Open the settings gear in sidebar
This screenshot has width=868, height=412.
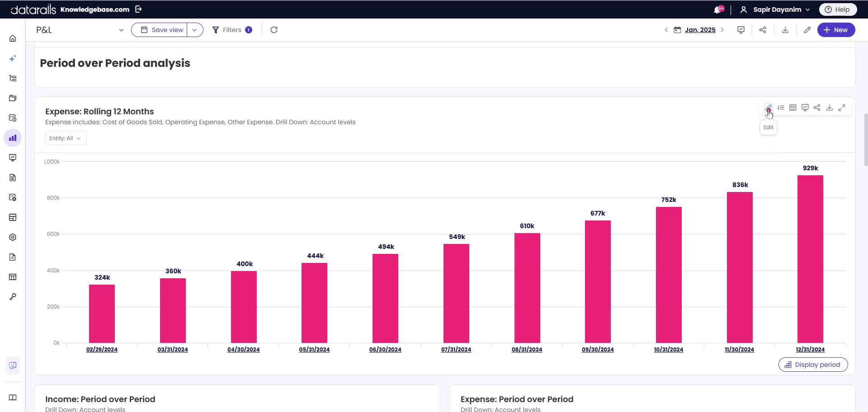[x=13, y=237]
